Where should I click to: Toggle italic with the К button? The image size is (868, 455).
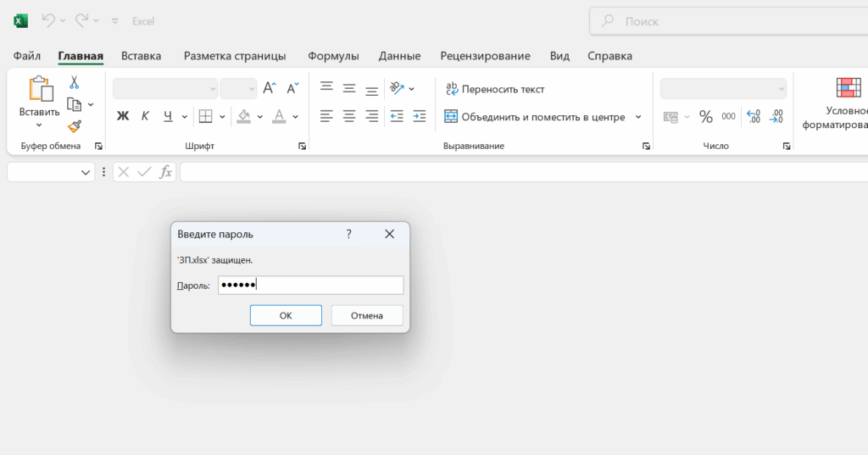pyautogui.click(x=145, y=116)
